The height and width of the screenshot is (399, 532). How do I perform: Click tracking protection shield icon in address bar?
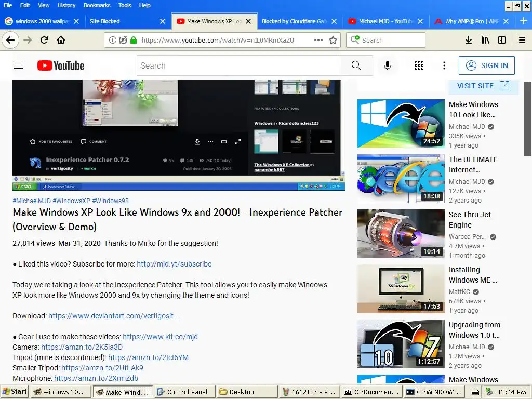coord(123,40)
